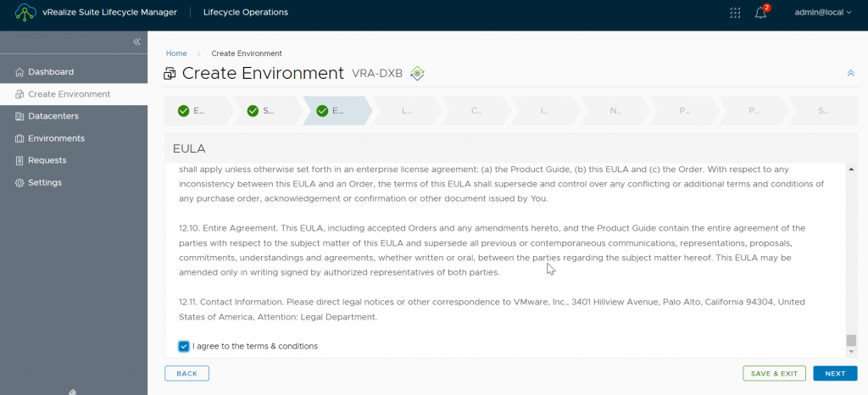Collapse the page header with double up chevron
The height and width of the screenshot is (395, 868).
pyautogui.click(x=851, y=73)
